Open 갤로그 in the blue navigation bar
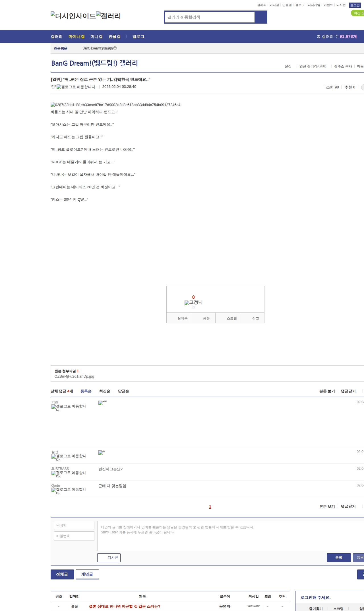The width and height of the screenshot is (364, 611). click(x=138, y=37)
